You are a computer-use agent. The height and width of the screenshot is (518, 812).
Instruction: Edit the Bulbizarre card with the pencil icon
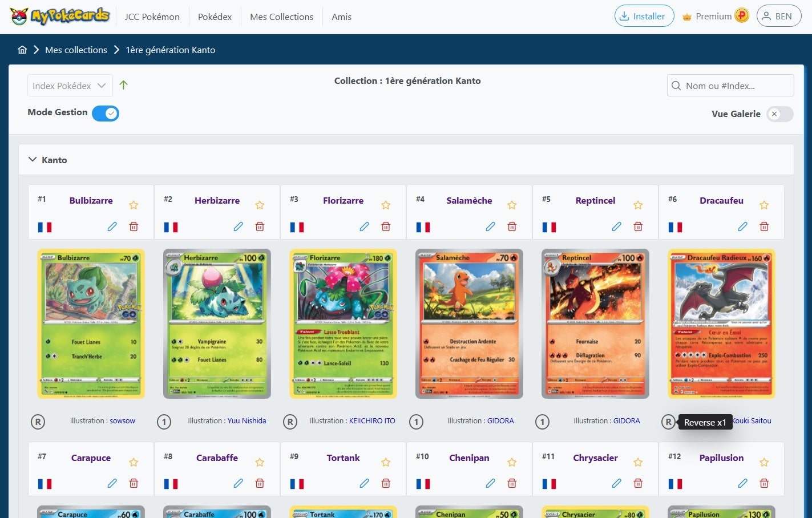point(112,226)
